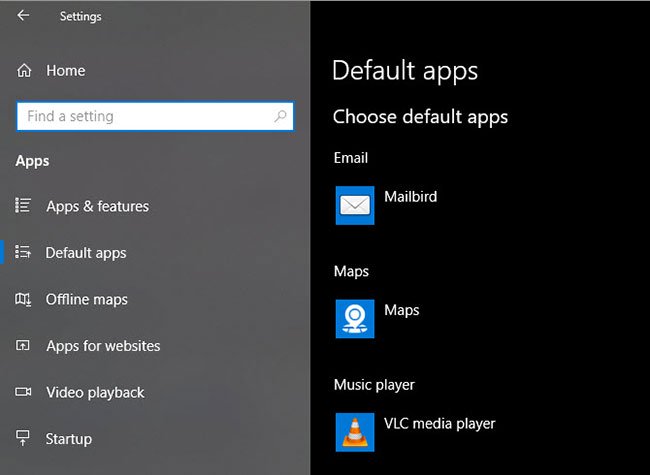Click the Video playback icon in the sidebar

pos(24,392)
